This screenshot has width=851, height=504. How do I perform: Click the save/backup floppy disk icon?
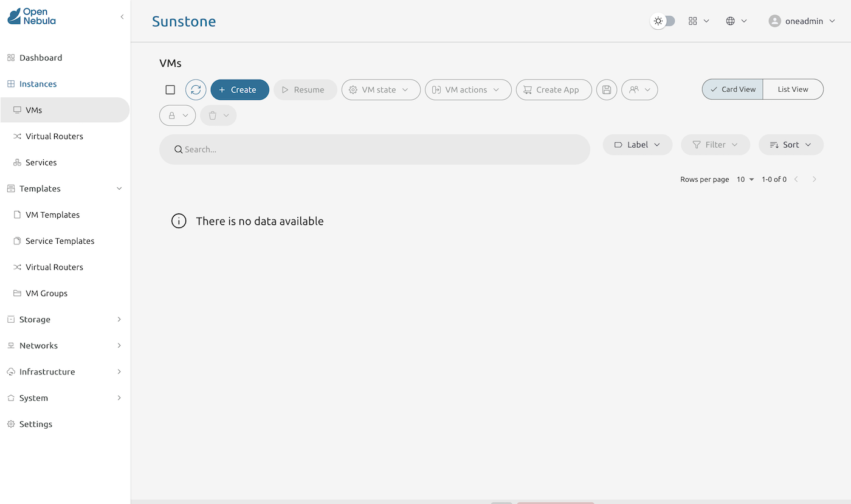coord(606,89)
